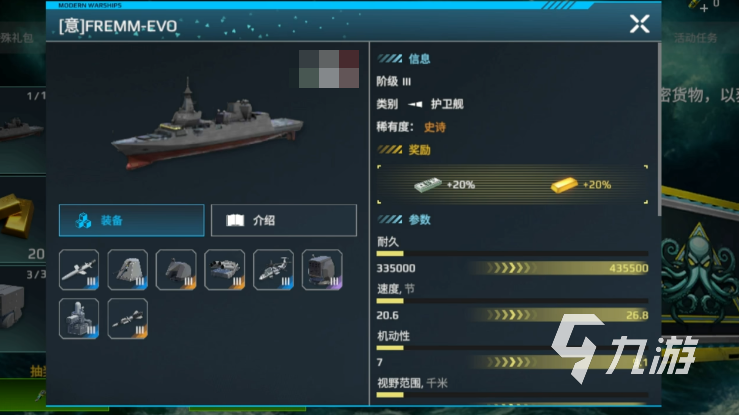Select the orange-tier rocket equipment slot
This screenshot has width=739, height=415.
[x=127, y=318]
